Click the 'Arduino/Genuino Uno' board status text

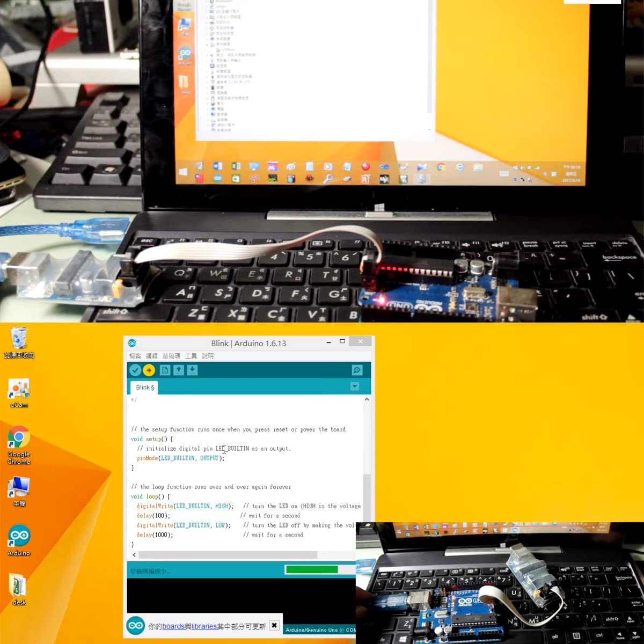312,630
